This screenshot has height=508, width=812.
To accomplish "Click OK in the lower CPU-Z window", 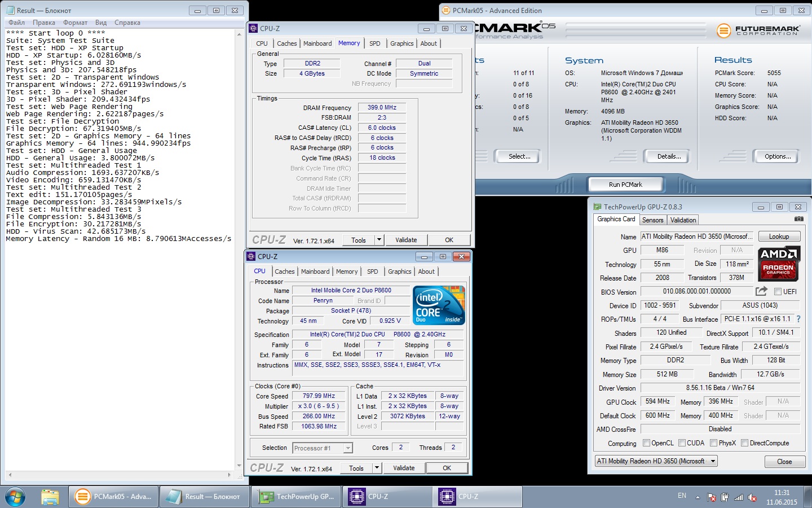I will tap(447, 468).
